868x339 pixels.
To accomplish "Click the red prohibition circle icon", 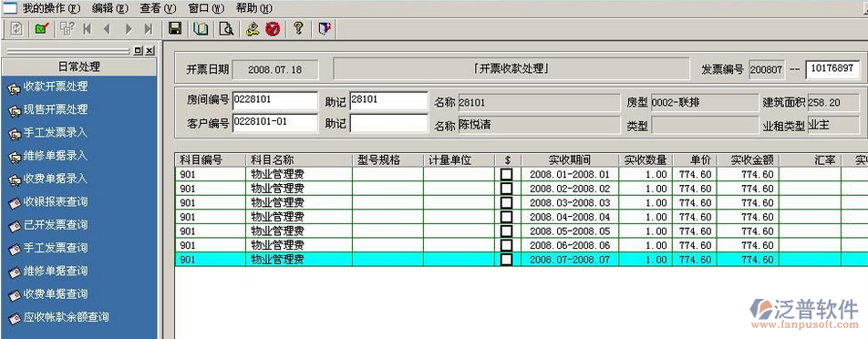I will point(273,29).
